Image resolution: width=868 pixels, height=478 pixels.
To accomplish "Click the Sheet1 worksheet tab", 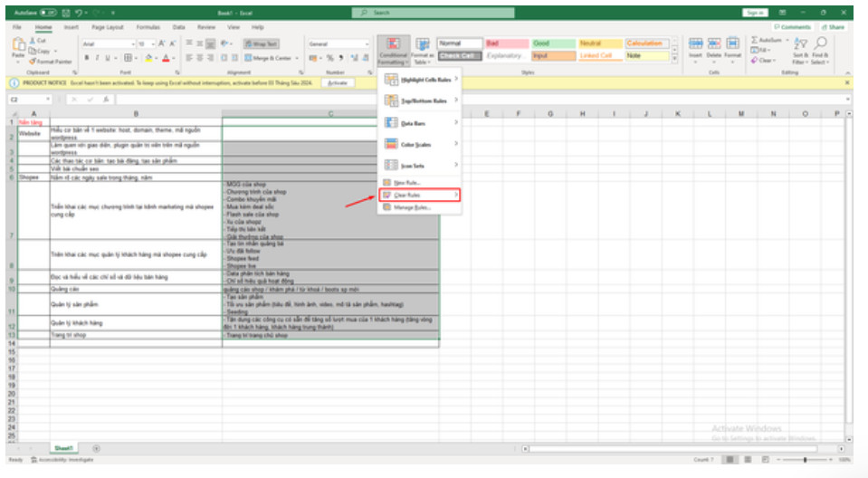I will pyautogui.click(x=62, y=449).
